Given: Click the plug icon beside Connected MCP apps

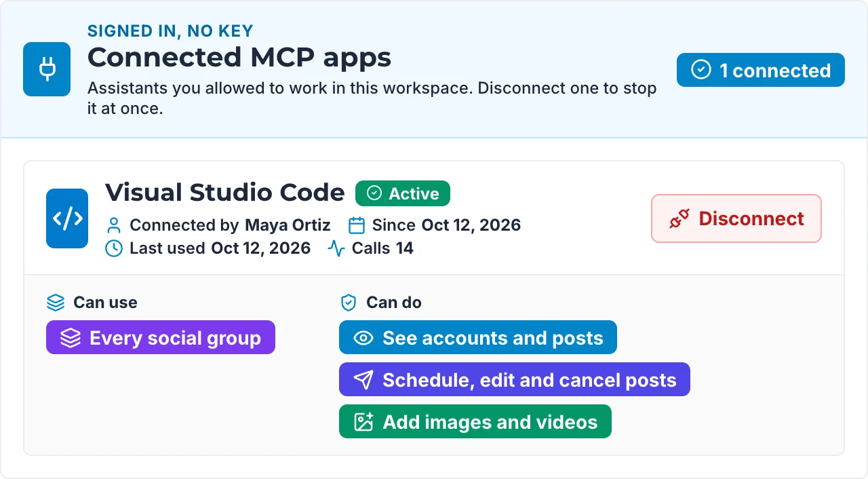Looking at the screenshot, I should tap(47, 69).
